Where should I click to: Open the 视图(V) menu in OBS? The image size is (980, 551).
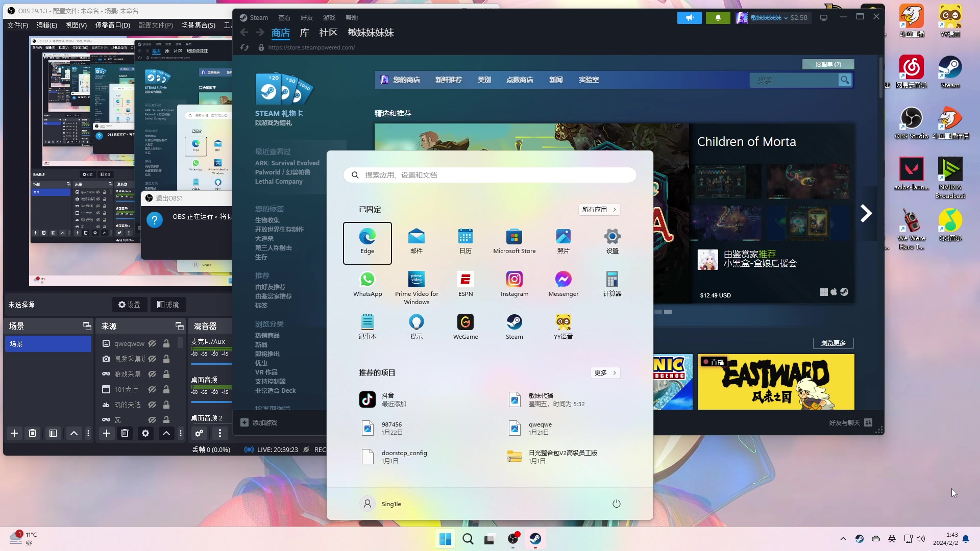click(76, 25)
